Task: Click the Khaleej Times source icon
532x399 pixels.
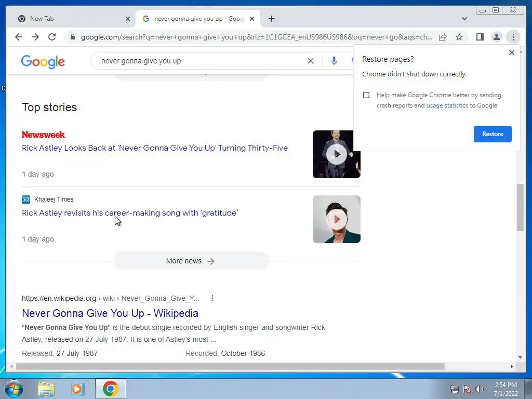Action: tap(26, 199)
